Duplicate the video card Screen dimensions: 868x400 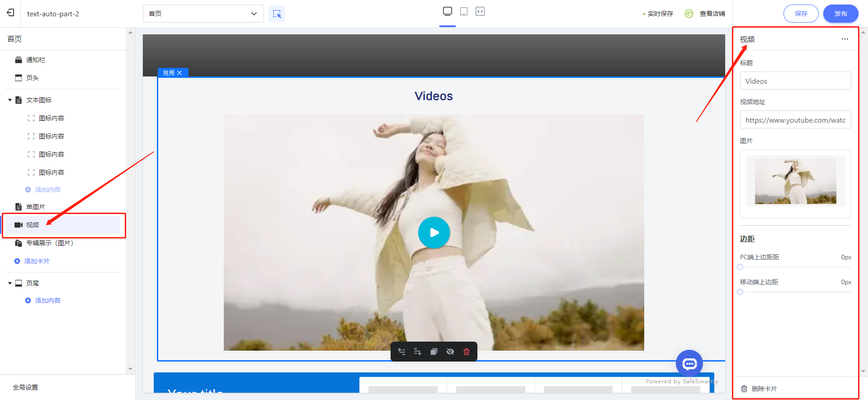point(434,352)
